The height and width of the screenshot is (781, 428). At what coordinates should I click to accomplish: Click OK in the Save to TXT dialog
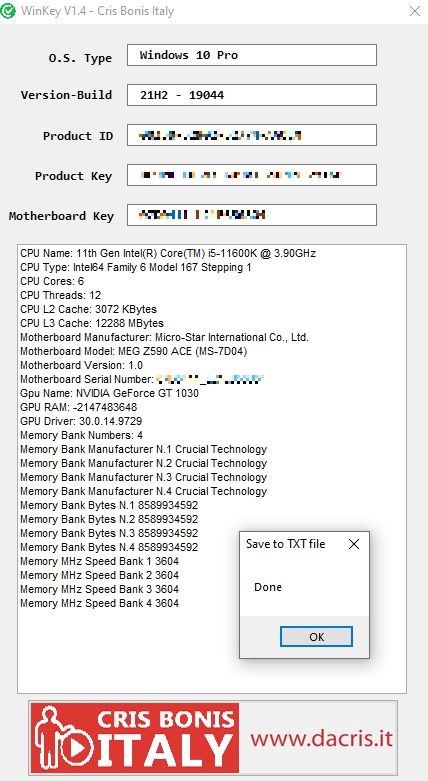[316, 637]
